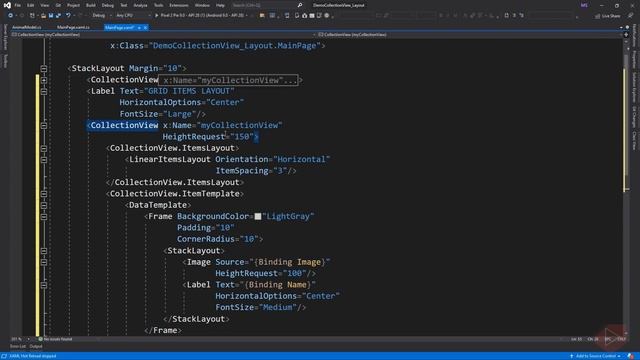Open the Git menu
Viewport: 640px width, 360px height.
(58, 5)
